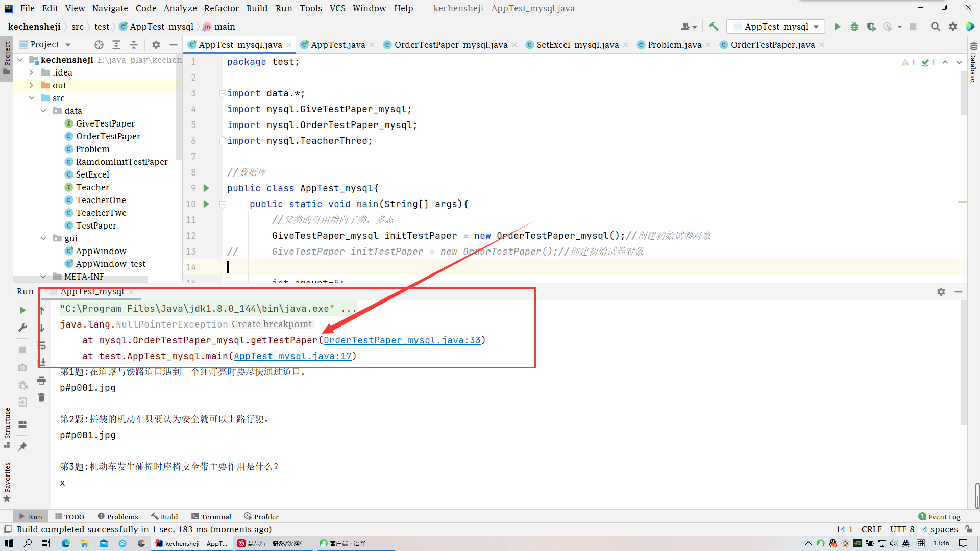The width and height of the screenshot is (980, 551).
Task: Expand the out folder
Action: click(32, 85)
